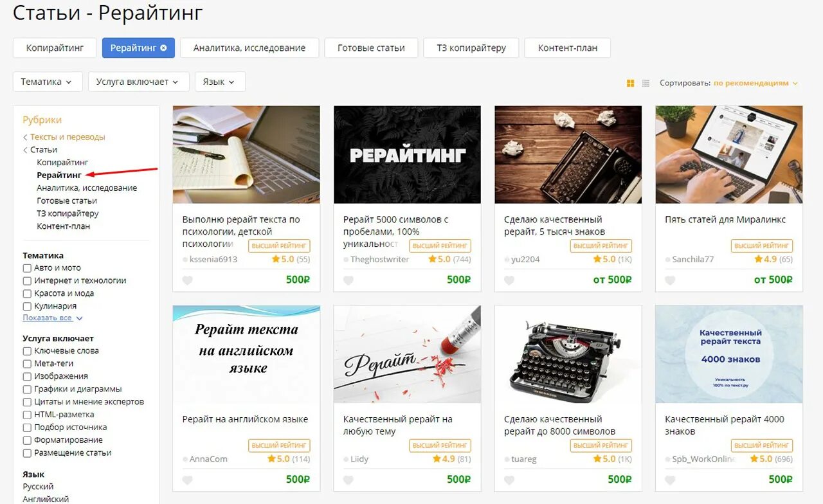Favorite the Sanchila77 listing with heart icon
The width and height of the screenshot is (823, 504).
coord(669,280)
